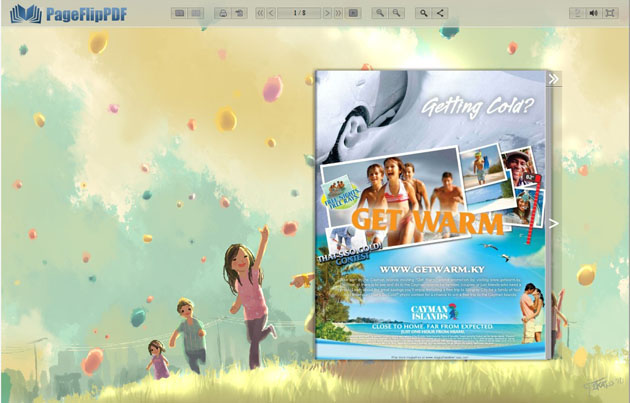Click the magazine cover page
Screen dimensions: 630x403
(x=430, y=215)
